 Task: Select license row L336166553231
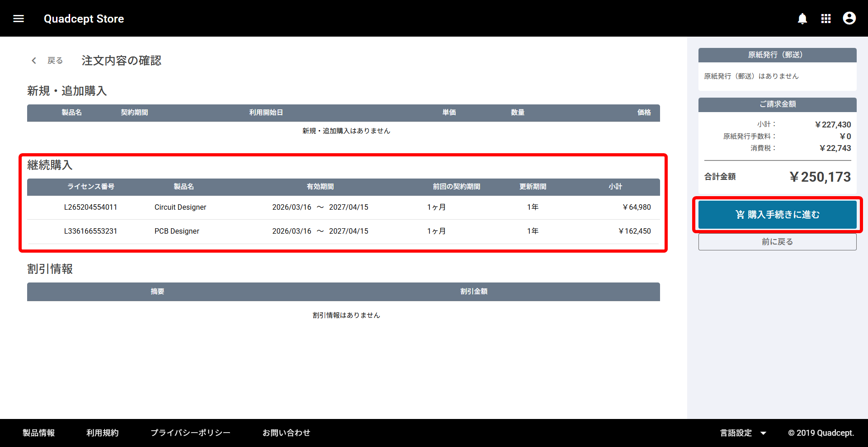click(90, 231)
